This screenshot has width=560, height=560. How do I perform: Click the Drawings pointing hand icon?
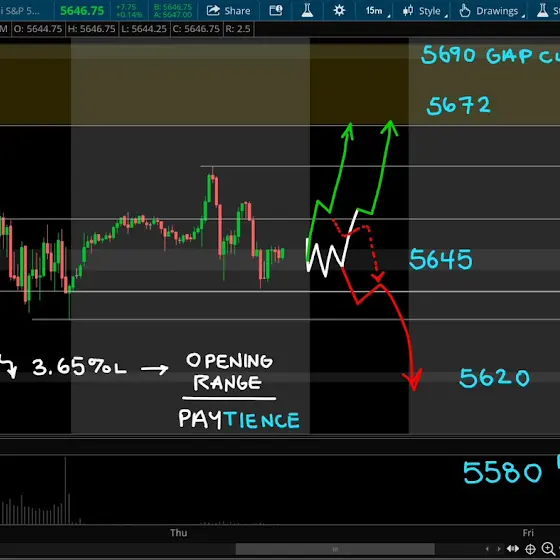pos(465,11)
